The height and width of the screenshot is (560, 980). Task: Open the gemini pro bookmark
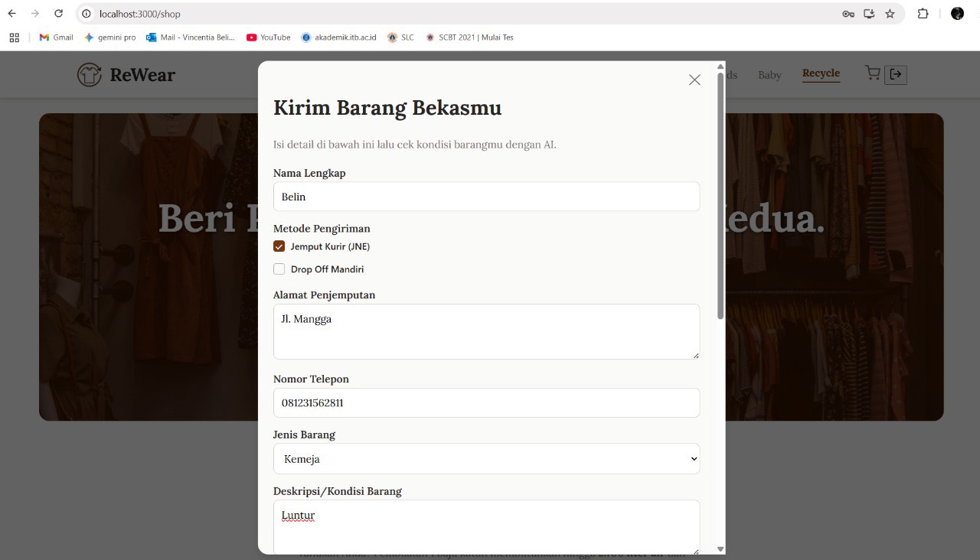click(x=109, y=37)
